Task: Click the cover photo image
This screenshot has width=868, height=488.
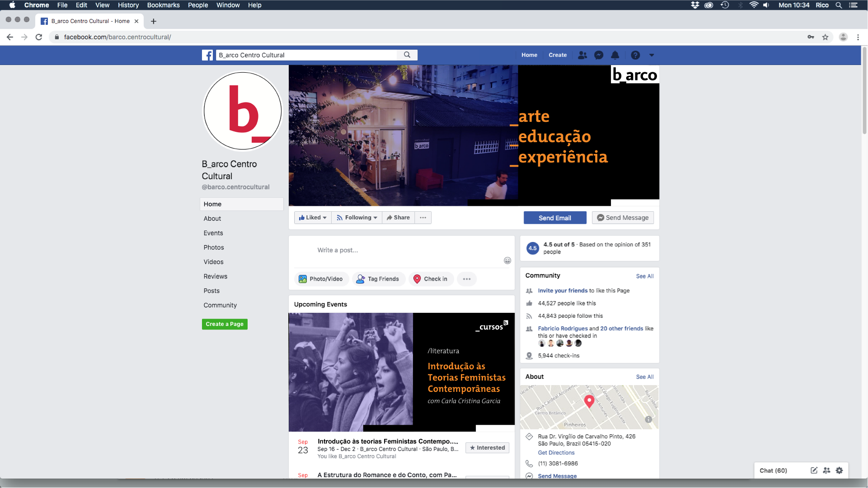Action: pyautogui.click(x=474, y=135)
